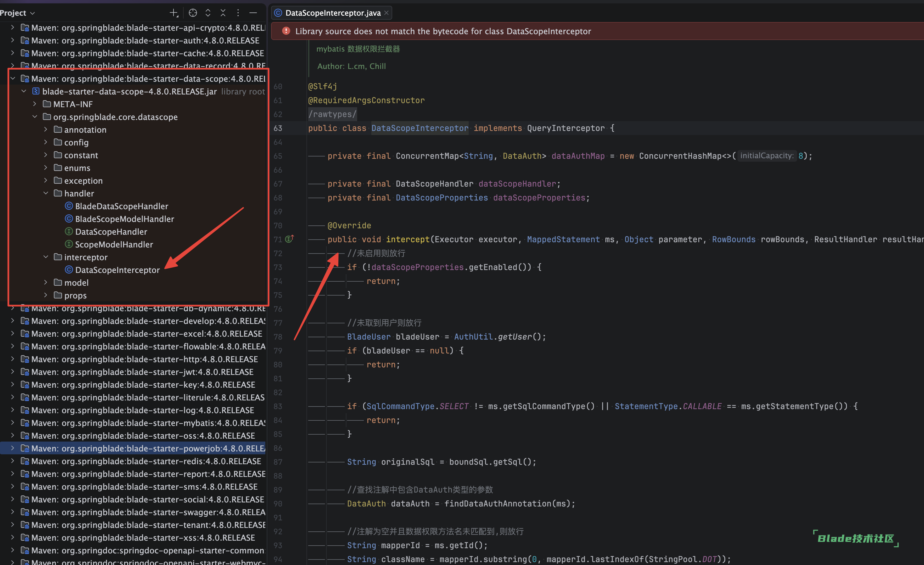
Task: Click the QueryInterceptor type in class declaration
Action: [565, 128]
